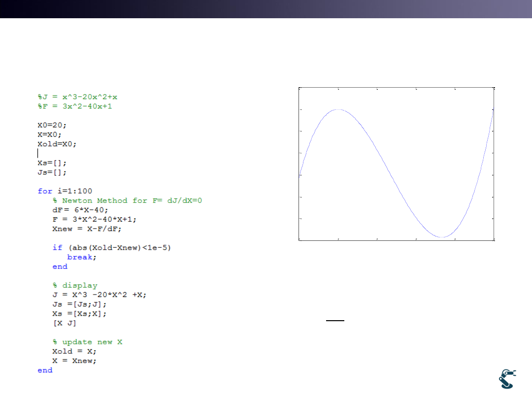Click the 'dF= 6*X-40;' line

80,210
